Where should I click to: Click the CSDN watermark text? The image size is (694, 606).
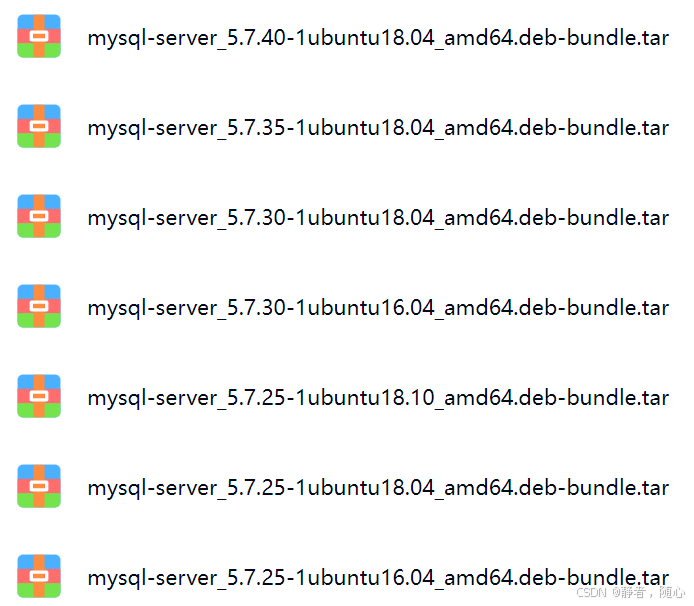coord(631,592)
